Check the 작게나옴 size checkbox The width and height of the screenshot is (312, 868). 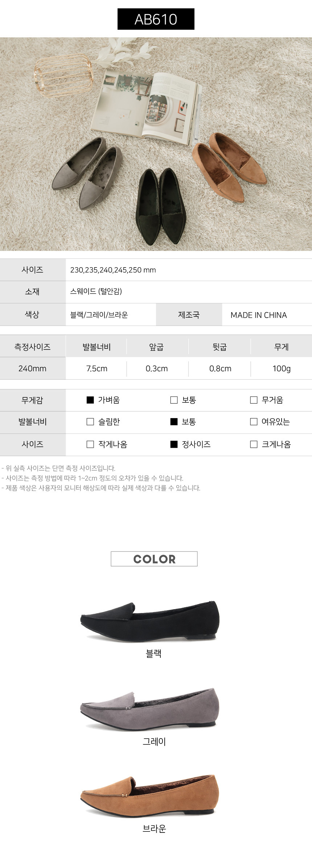point(90,444)
